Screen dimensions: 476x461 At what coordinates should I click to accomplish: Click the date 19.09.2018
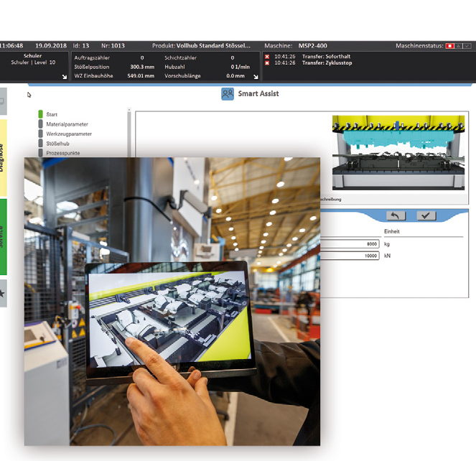pyautogui.click(x=51, y=46)
